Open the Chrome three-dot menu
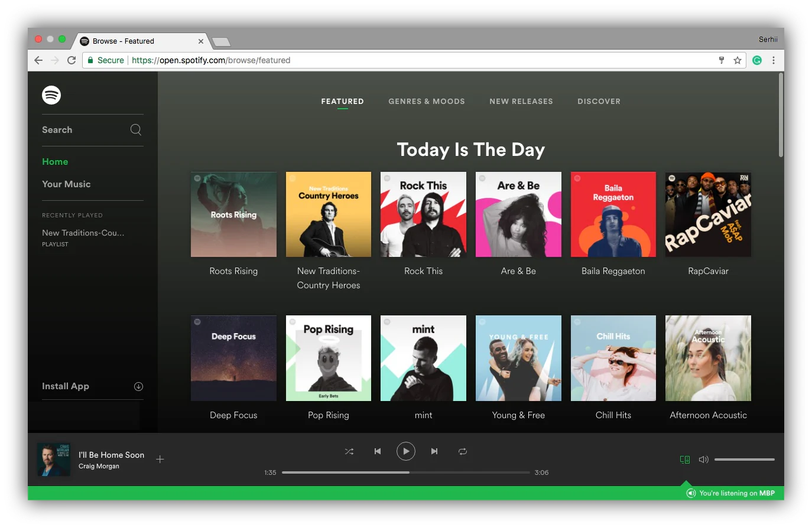812x528 pixels. coord(774,60)
